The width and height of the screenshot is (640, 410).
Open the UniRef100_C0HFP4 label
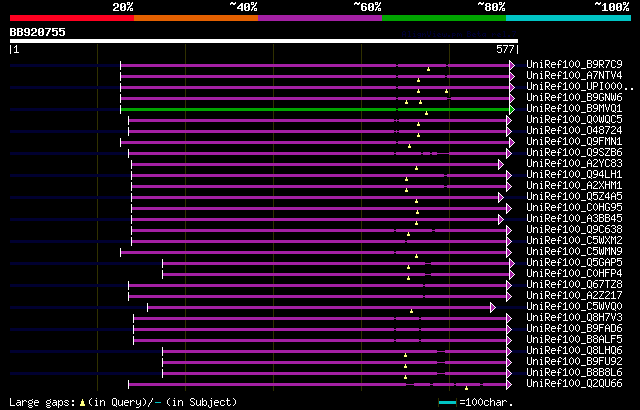click(x=574, y=274)
